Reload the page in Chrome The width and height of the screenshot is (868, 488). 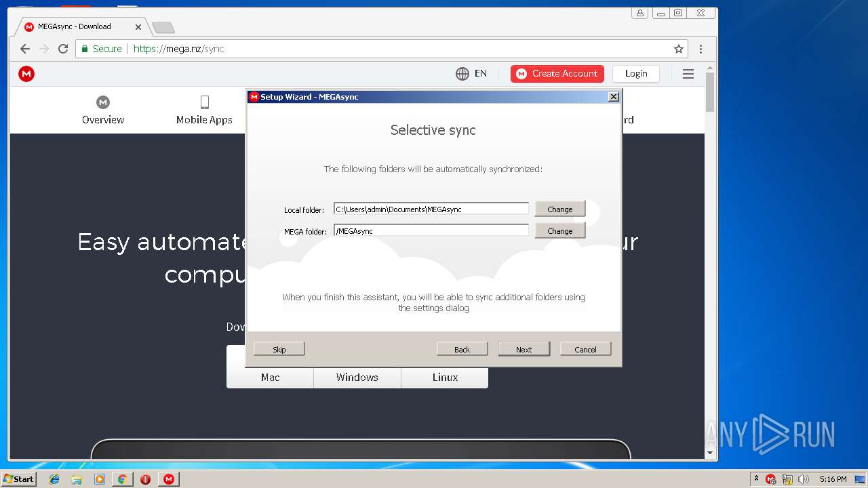click(x=63, y=49)
